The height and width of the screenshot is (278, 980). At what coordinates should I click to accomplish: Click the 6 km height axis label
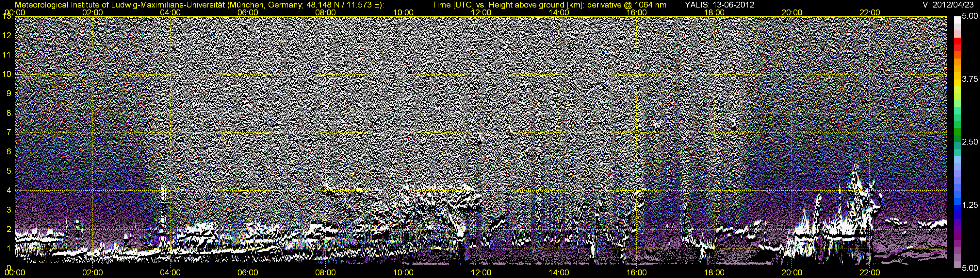(x=9, y=151)
